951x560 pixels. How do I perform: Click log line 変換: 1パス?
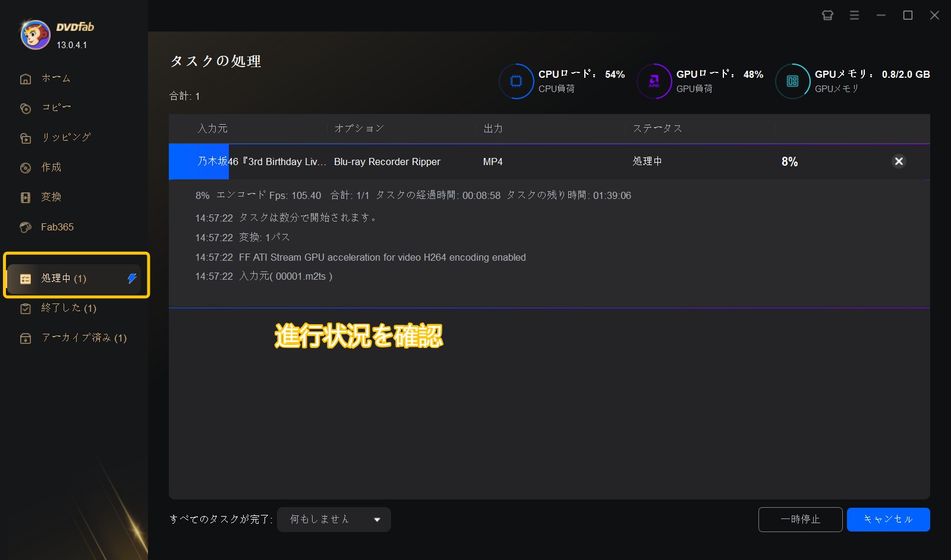click(x=243, y=238)
